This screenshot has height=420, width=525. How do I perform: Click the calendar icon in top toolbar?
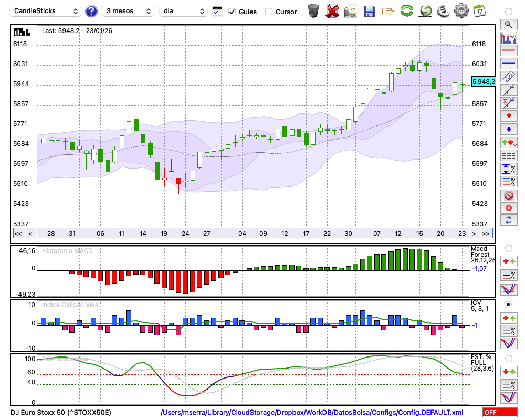[x=479, y=10]
